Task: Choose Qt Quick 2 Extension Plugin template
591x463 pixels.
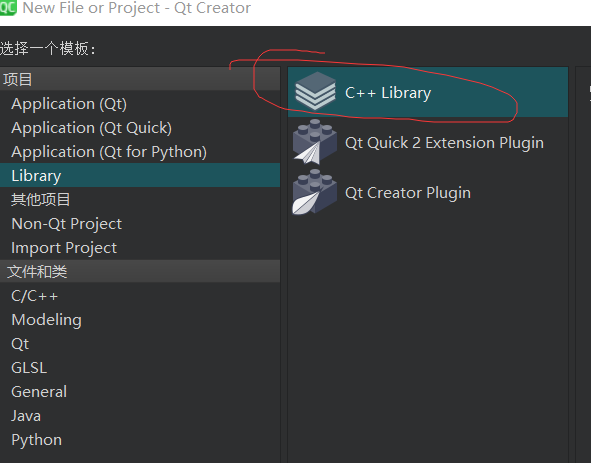Action: click(428, 142)
